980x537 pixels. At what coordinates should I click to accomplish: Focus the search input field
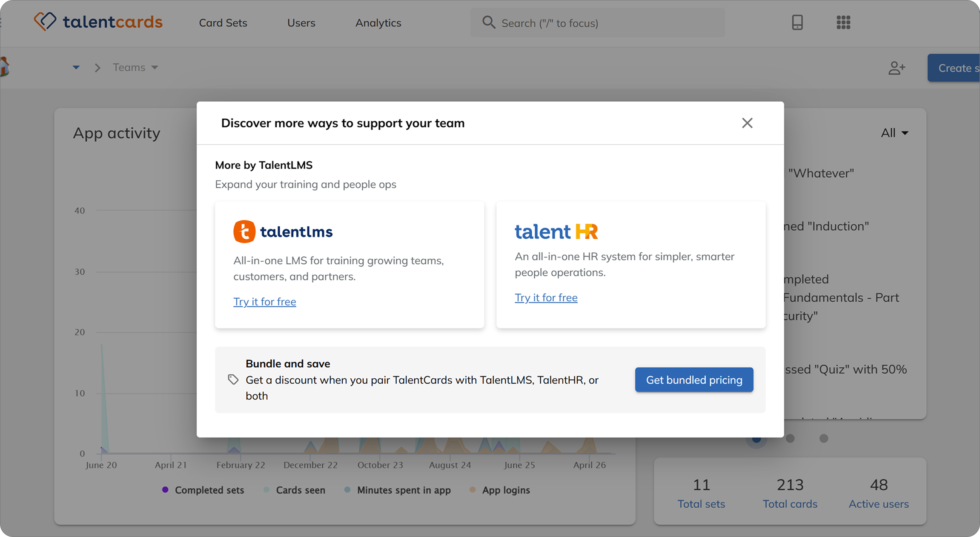click(x=597, y=23)
